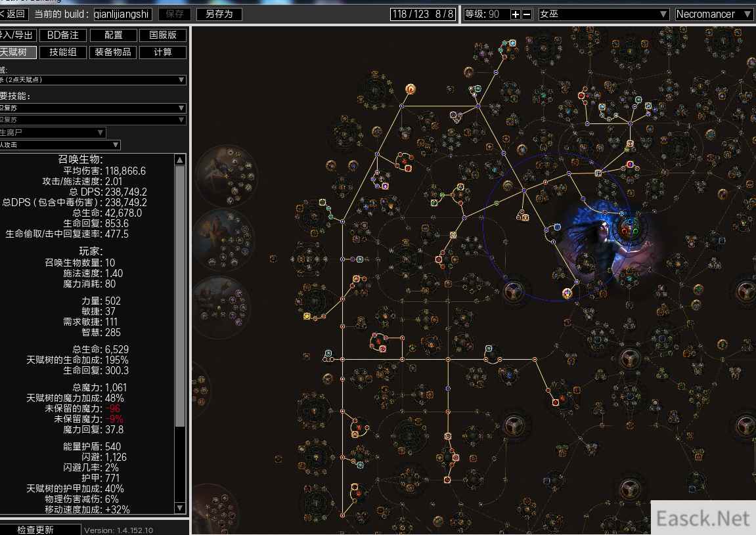756x535 pixels.
Task: Click the 生命回复: 853.6 stat line
Action: (96, 224)
